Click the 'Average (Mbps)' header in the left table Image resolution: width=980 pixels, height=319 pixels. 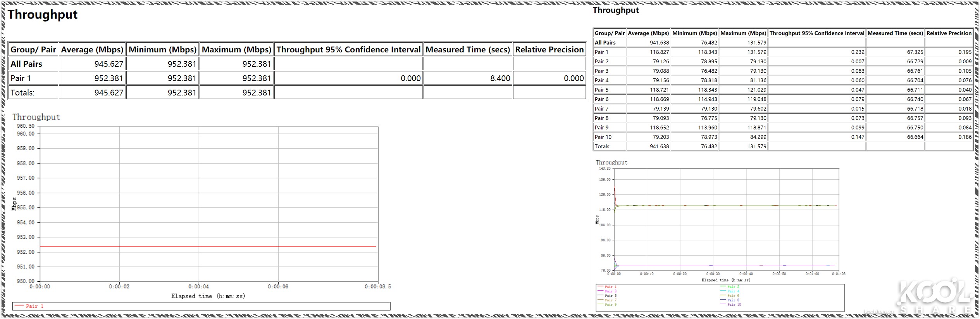tap(92, 50)
